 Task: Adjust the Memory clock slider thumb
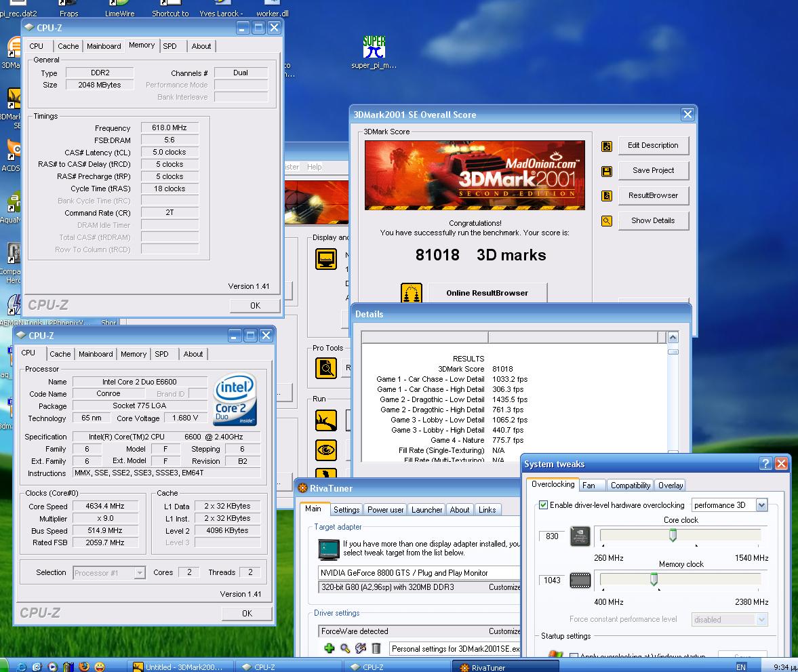654,579
